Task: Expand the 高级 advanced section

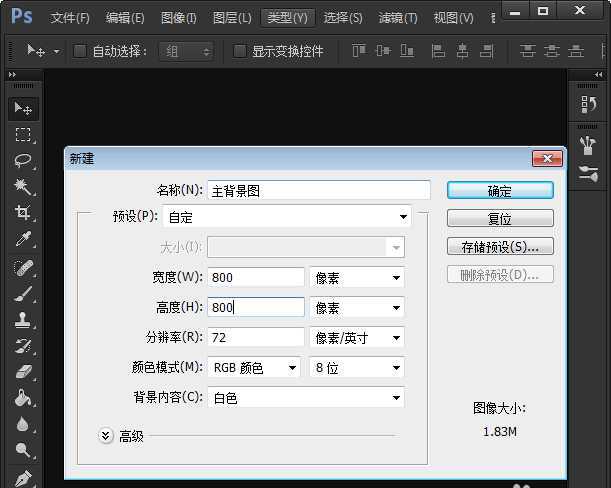Action: click(106, 435)
